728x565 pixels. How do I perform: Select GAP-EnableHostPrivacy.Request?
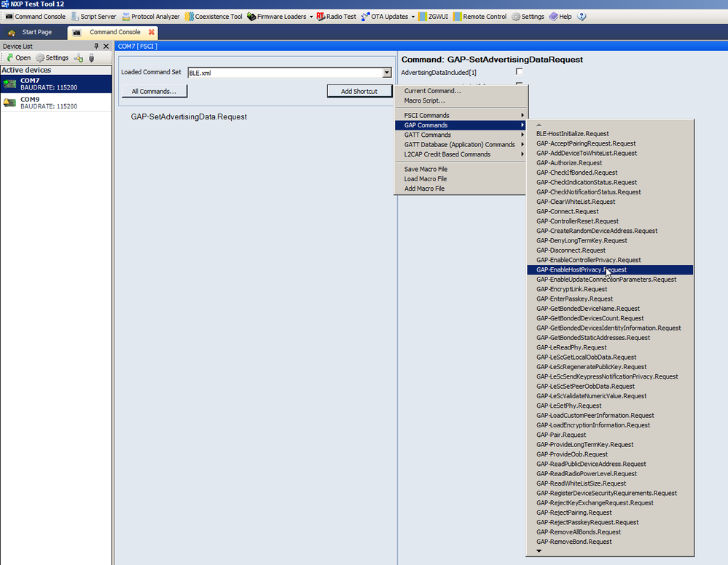[610, 270]
